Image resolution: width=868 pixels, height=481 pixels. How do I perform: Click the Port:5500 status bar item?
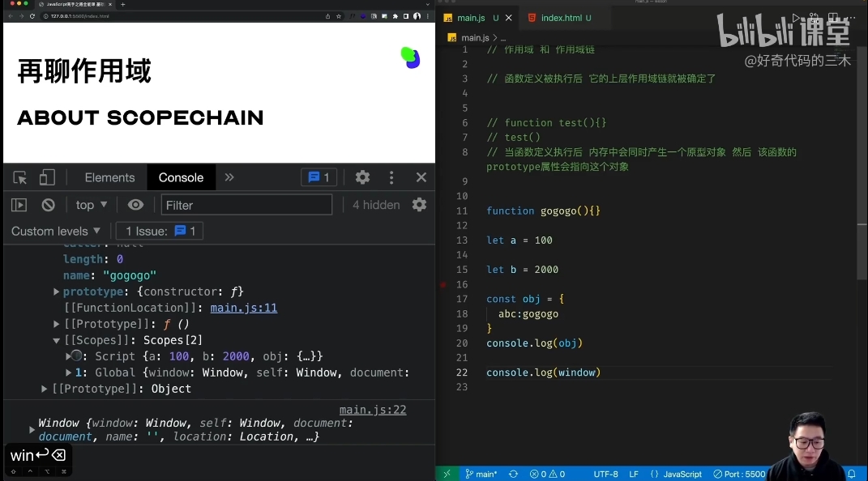coord(738,474)
